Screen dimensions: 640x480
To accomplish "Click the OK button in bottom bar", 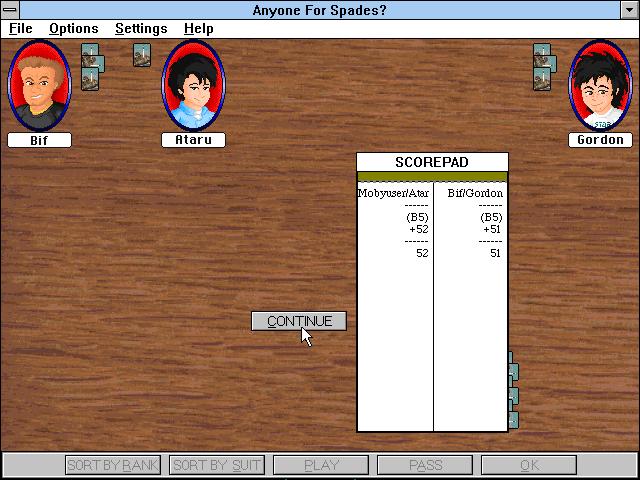I will point(529,465).
